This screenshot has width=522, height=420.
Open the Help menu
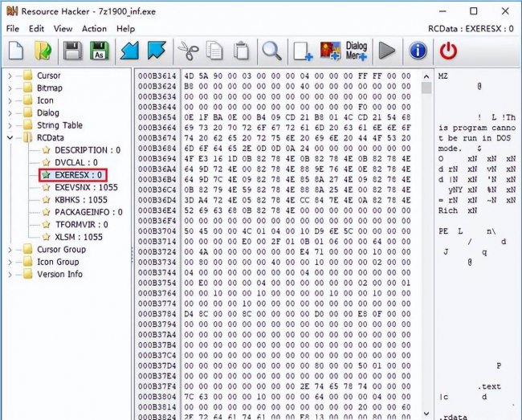[x=125, y=29]
